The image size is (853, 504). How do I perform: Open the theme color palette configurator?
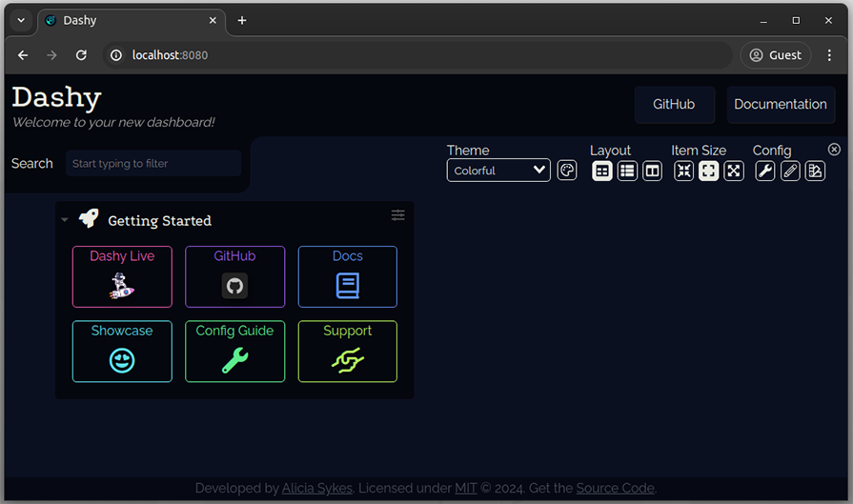point(567,171)
